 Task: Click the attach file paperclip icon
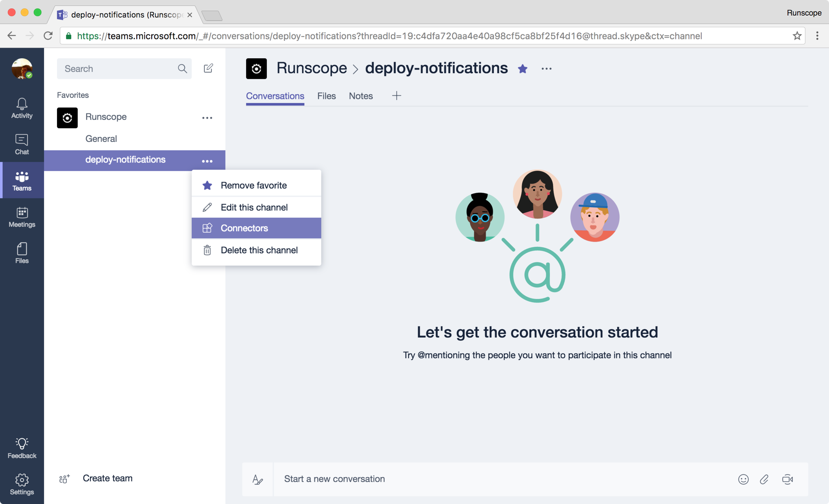pyautogui.click(x=764, y=479)
